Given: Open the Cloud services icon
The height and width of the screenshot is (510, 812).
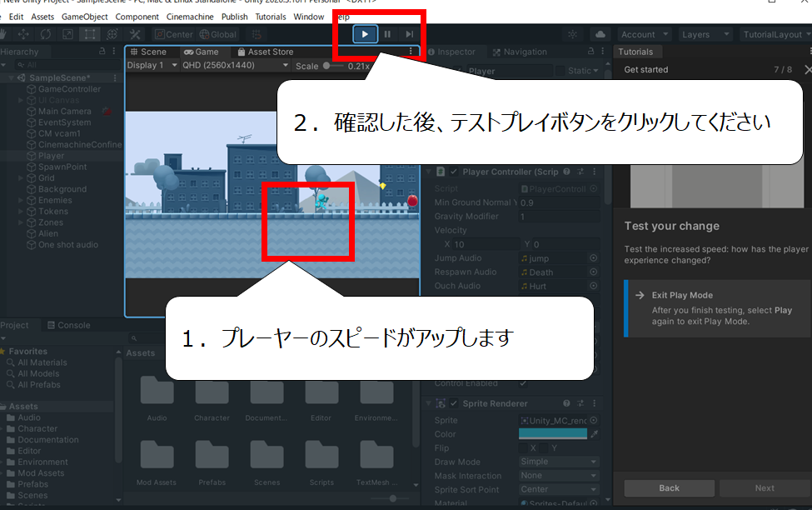Looking at the screenshot, I should click(x=600, y=34).
